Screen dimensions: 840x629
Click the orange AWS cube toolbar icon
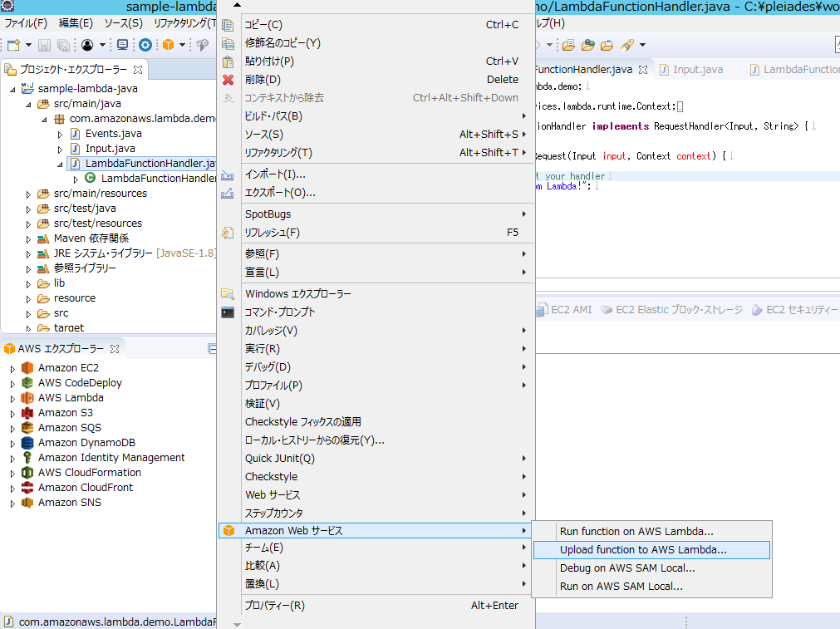coord(168,45)
